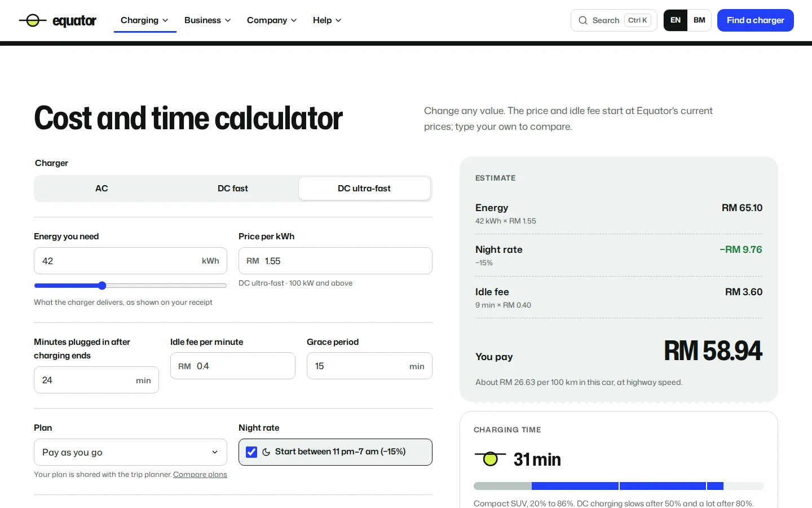Click the search magnifier icon
The height and width of the screenshot is (508, 812).
tap(583, 20)
